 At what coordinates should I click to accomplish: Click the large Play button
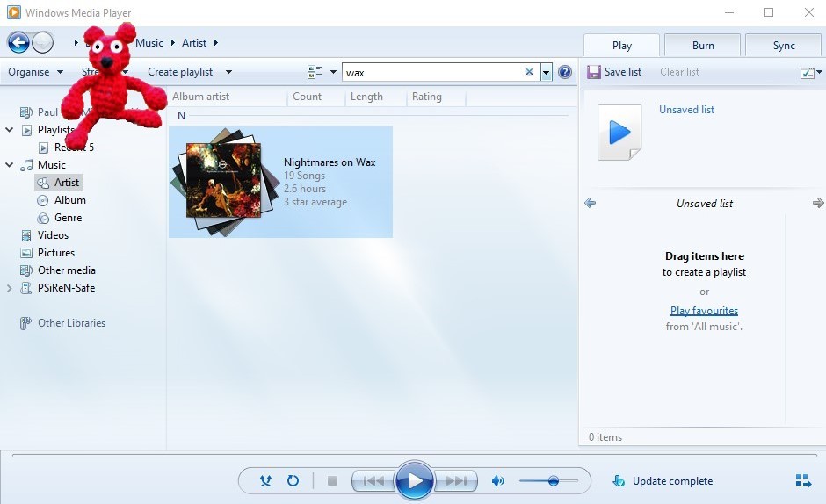point(415,480)
